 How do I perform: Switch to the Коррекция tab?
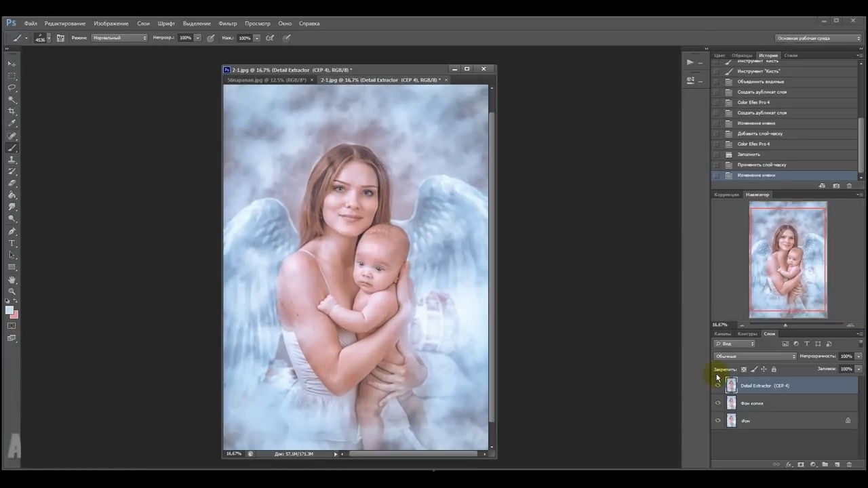[726, 195]
